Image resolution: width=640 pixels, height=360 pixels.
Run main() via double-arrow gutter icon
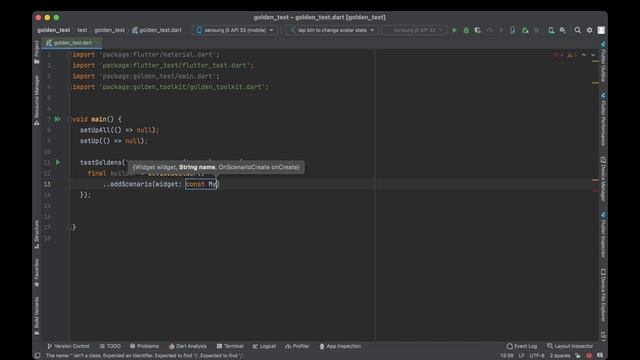point(58,119)
